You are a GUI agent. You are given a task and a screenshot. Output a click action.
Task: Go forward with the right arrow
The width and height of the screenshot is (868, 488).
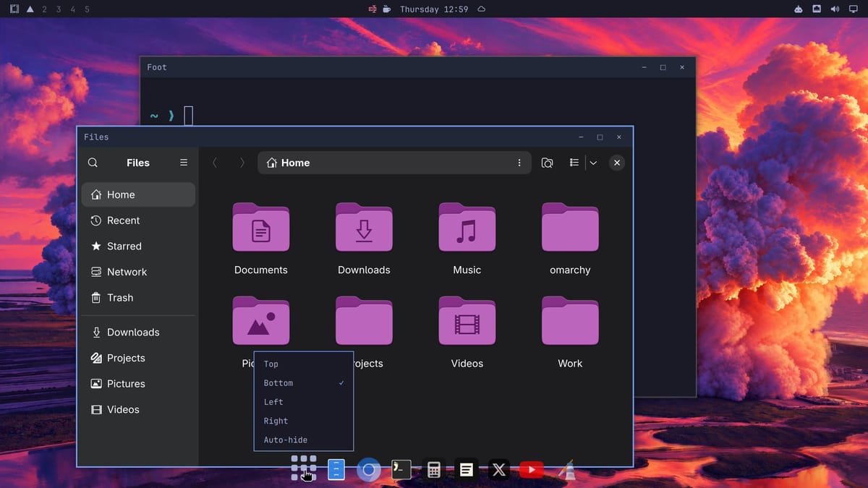242,163
